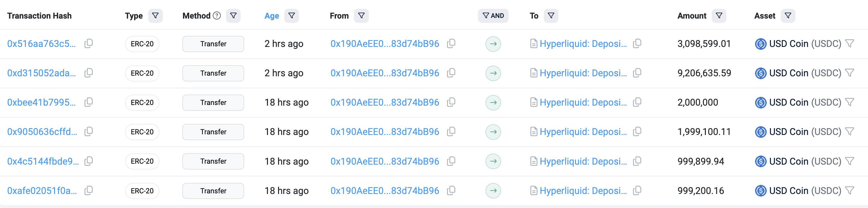Click Transfer method button in 1,999,100.11 row
The height and width of the screenshot is (208, 868).
pos(213,132)
